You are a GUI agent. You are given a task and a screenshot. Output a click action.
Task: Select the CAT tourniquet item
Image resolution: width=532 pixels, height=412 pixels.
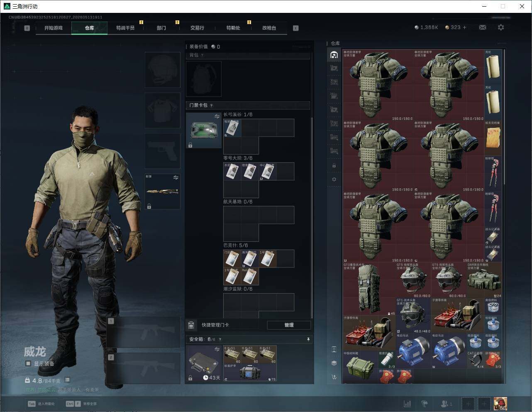pos(475,360)
